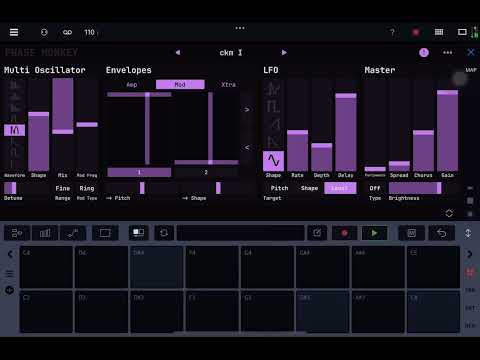Go to previous preset with left arrow
Screen dimensions: 480x360
(178, 52)
